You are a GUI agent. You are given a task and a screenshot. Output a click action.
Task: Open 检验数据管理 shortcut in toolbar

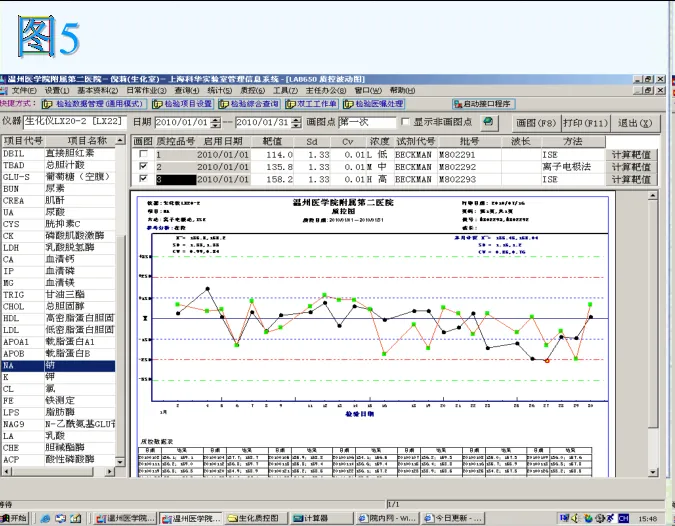(93, 103)
